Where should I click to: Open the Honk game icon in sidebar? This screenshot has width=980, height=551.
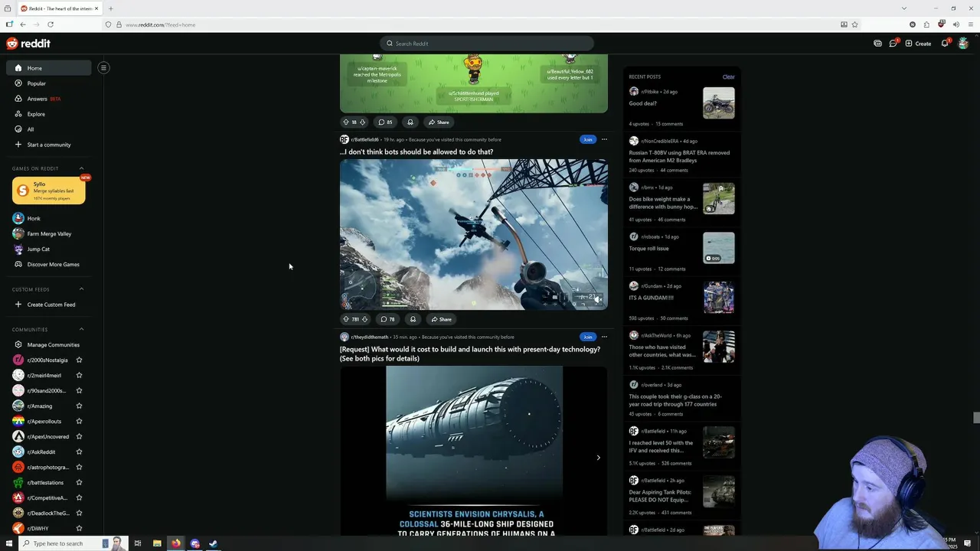click(18, 218)
